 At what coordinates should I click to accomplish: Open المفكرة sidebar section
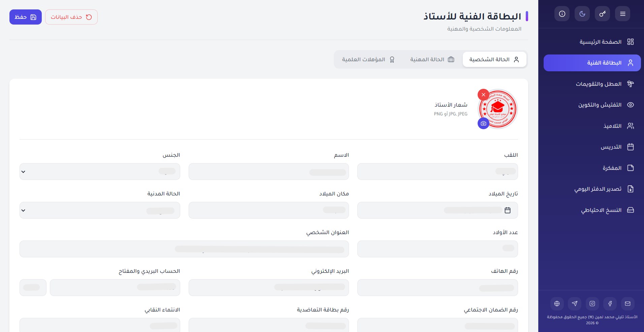click(592, 168)
